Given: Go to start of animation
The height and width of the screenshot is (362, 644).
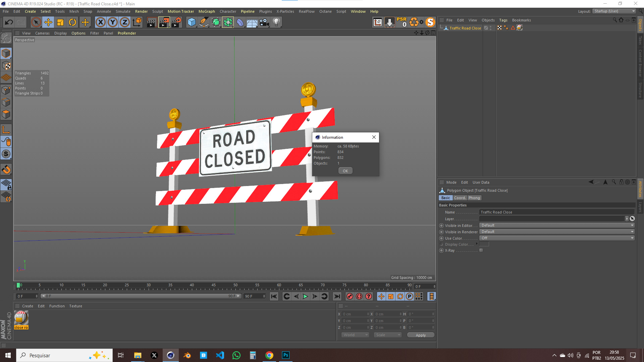Looking at the screenshot, I should [274, 296].
